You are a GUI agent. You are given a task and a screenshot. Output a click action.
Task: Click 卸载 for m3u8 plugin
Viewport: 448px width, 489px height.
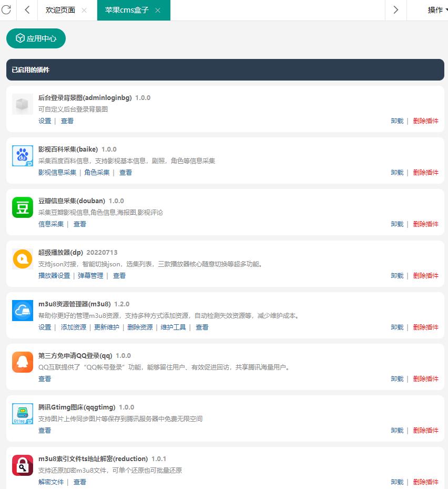[397, 327]
